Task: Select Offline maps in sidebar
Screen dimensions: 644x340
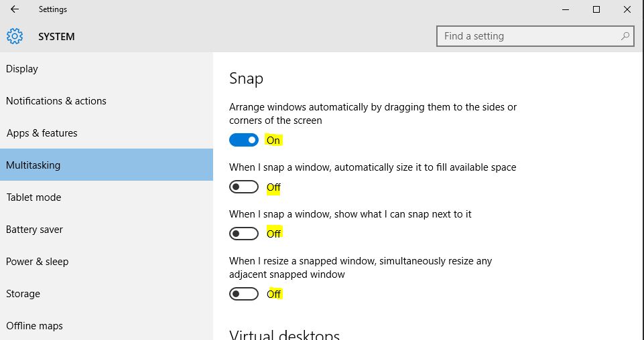Action: click(34, 326)
